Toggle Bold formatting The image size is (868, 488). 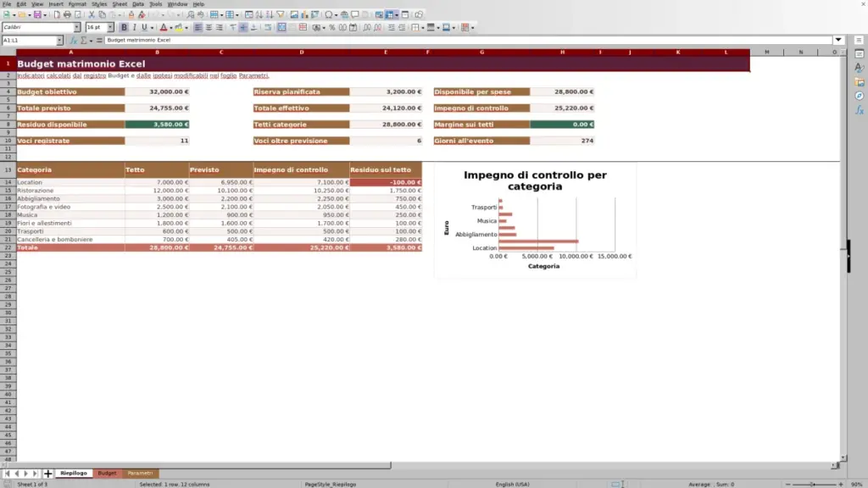[x=124, y=28]
